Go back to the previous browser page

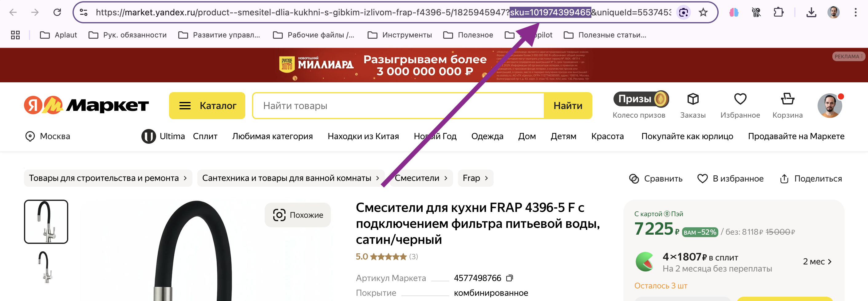[x=13, y=13]
